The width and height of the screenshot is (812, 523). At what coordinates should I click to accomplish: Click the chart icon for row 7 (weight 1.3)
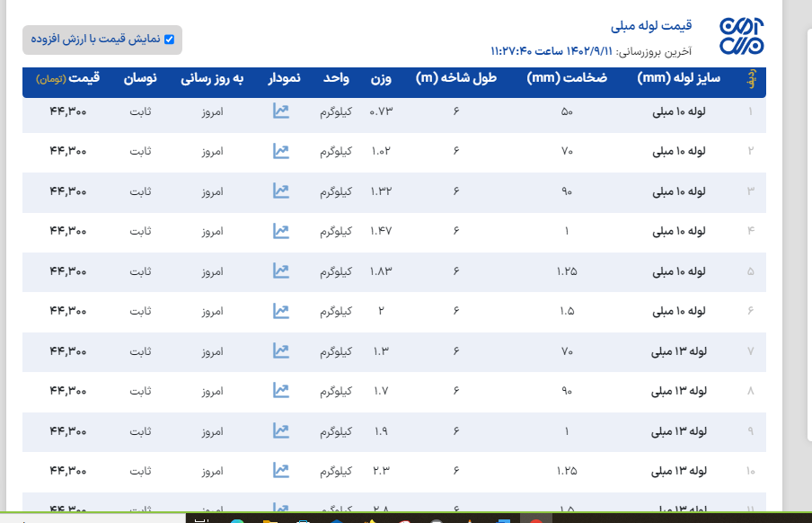pos(281,351)
